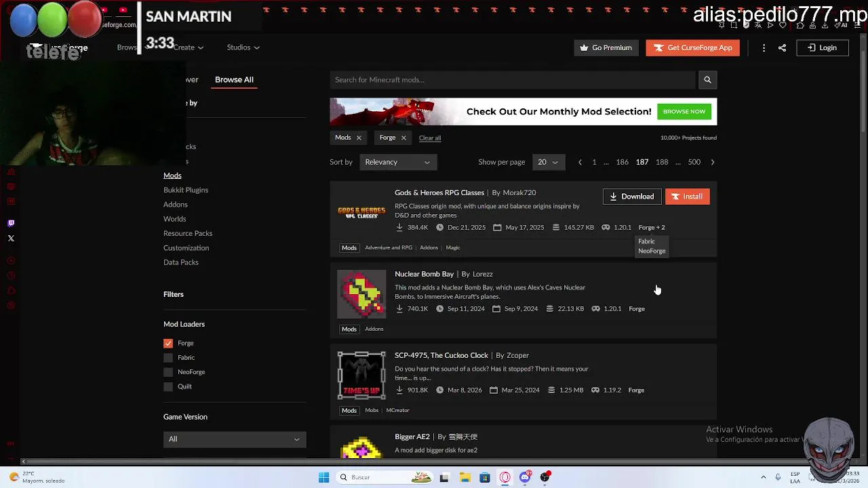Remove the Forge filter chip
The width and height of the screenshot is (868, 488).
[403, 138]
